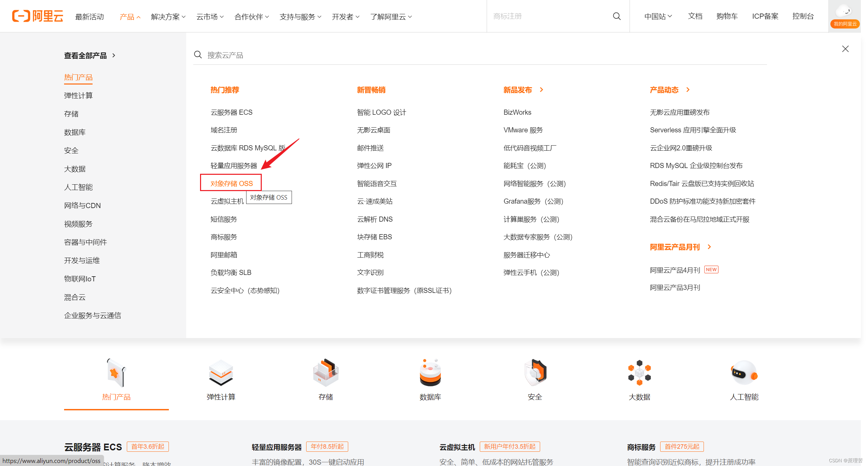This screenshot has width=868, height=466.
Task: Click the 首年3.6折起 ECS promo badge
Action: (x=148, y=446)
